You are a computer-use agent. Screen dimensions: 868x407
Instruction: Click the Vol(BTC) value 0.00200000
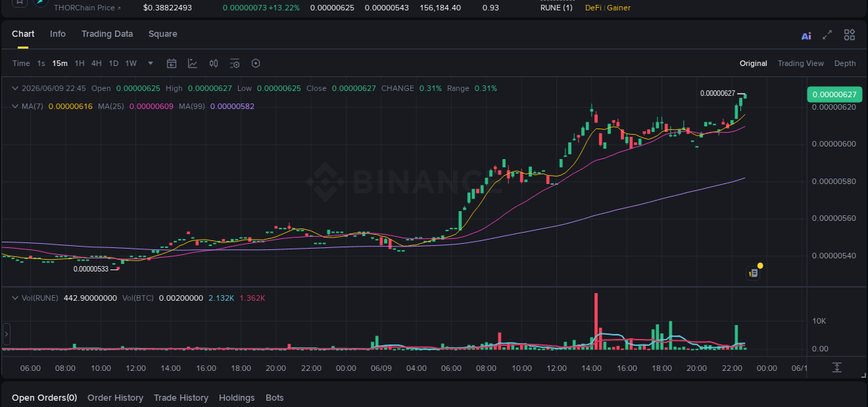click(181, 297)
